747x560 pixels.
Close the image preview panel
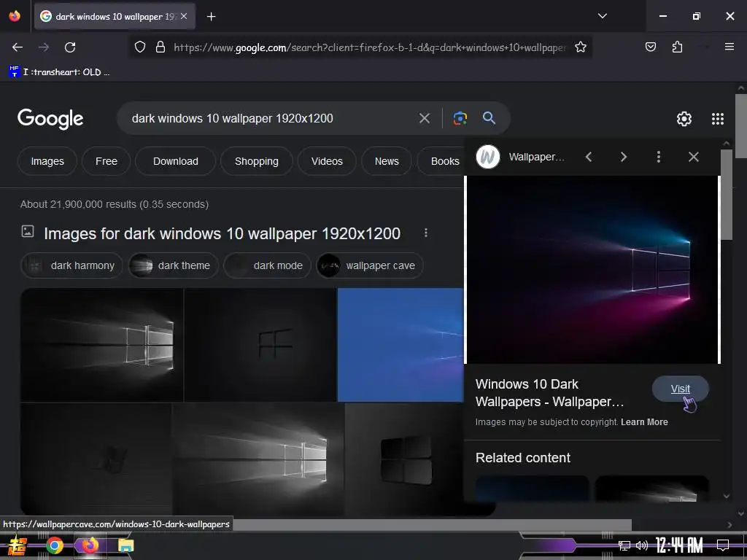(693, 157)
